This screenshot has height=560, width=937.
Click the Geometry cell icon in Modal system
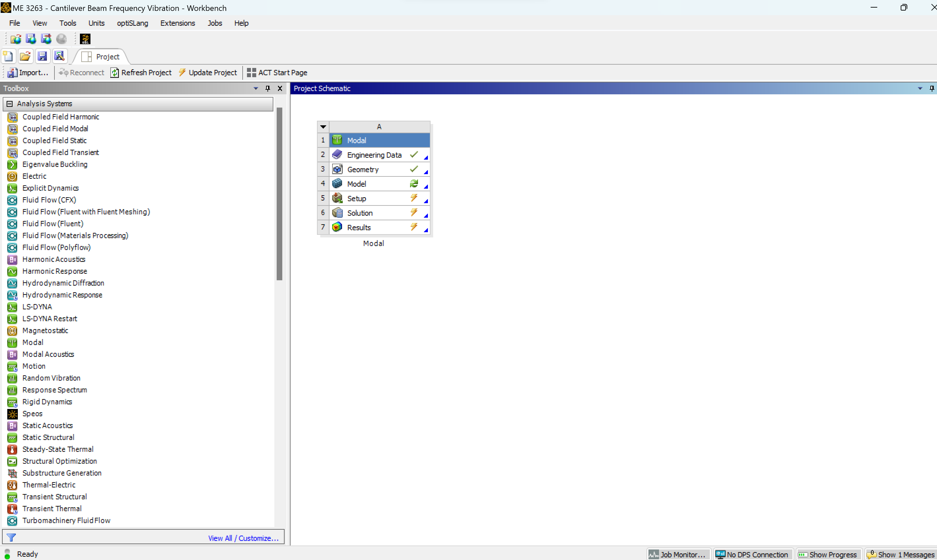point(337,170)
